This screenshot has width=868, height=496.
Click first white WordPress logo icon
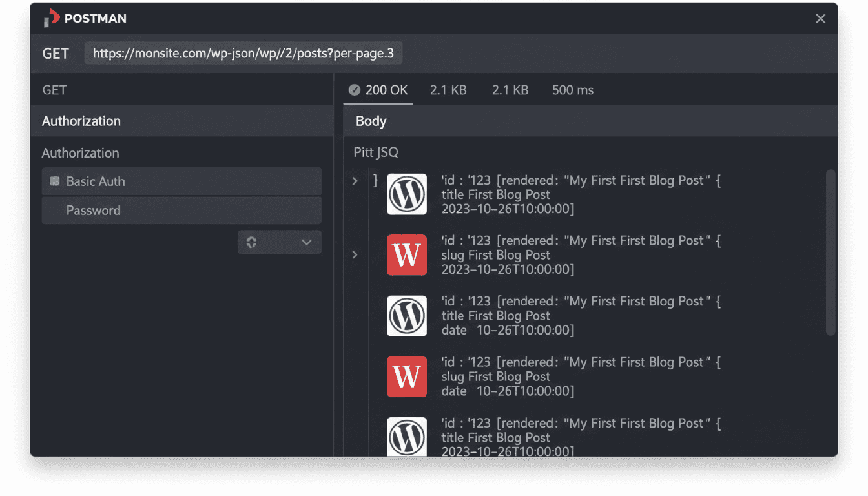coord(407,194)
